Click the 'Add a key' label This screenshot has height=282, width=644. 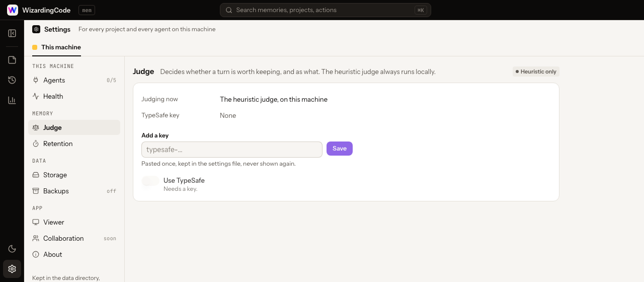point(155,135)
